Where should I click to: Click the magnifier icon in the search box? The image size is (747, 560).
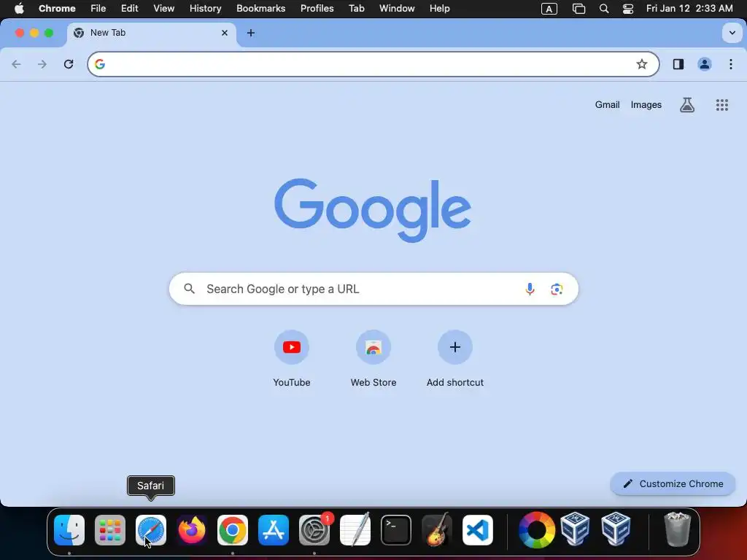pos(190,289)
